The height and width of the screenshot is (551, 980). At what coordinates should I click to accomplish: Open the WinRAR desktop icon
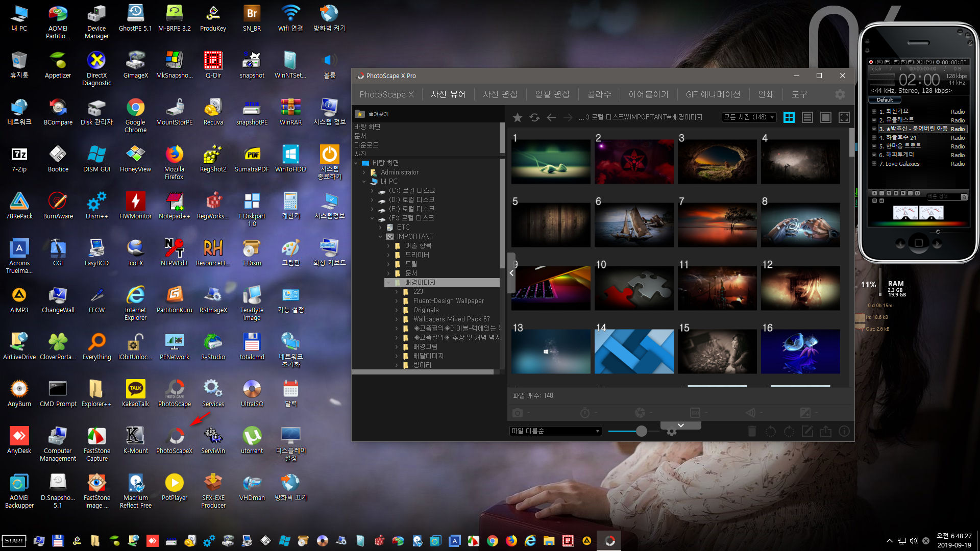tap(290, 112)
